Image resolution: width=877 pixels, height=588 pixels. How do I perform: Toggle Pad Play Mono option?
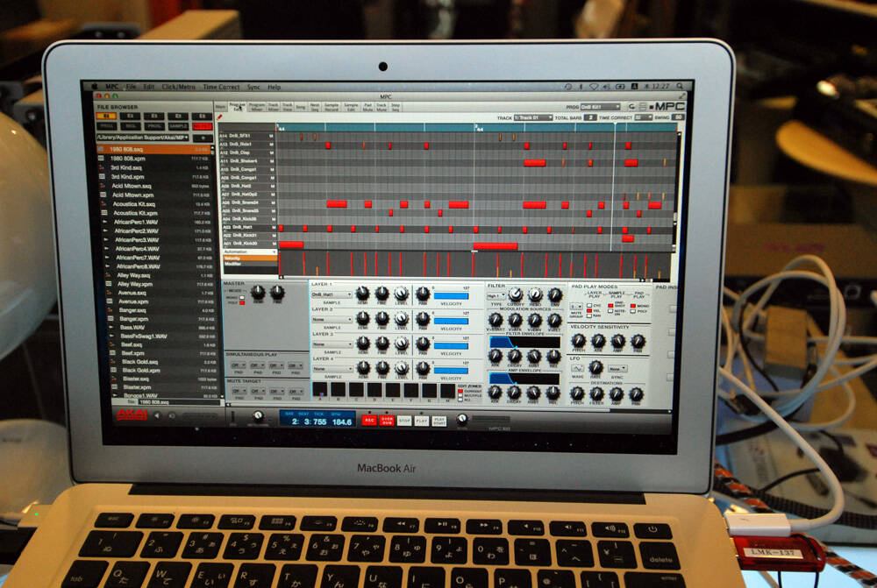[632, 307]
